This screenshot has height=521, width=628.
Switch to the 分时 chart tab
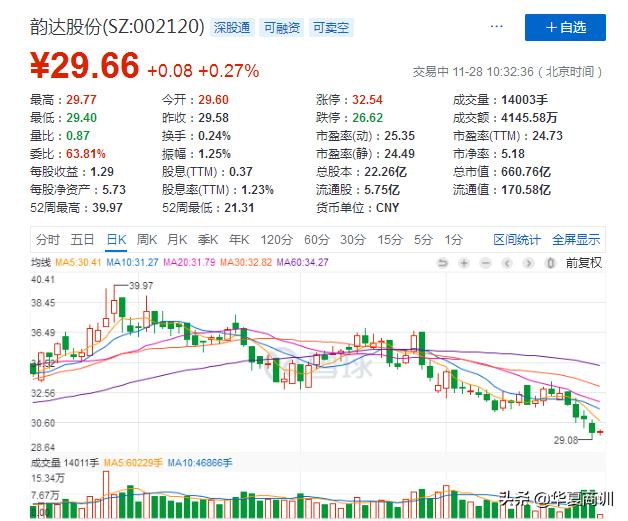tap(48, 239)
